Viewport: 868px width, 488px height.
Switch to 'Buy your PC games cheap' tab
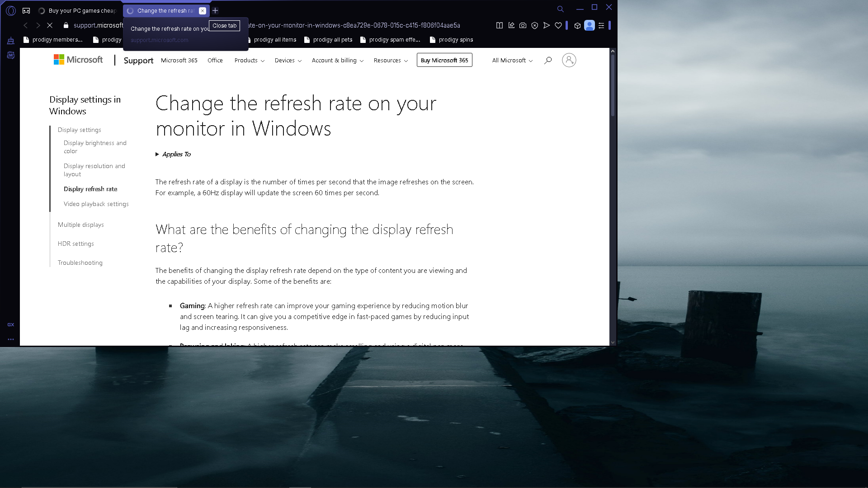tap(78, 10)
